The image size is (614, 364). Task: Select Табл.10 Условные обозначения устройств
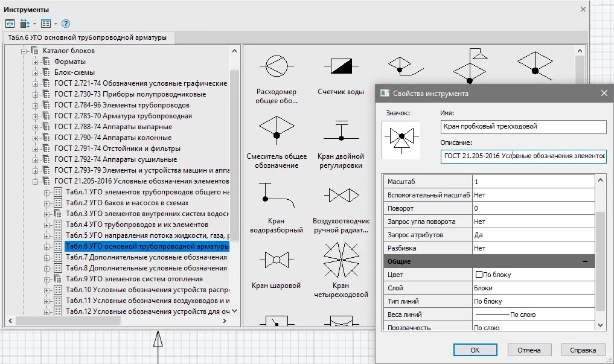pyautogui.click(x=147, y=290)
